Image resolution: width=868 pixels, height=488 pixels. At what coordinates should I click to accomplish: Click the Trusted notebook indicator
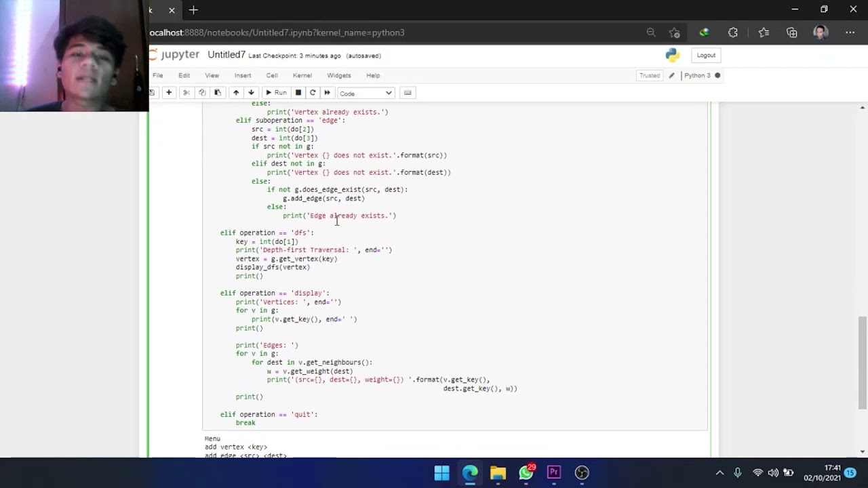[650, 75]
